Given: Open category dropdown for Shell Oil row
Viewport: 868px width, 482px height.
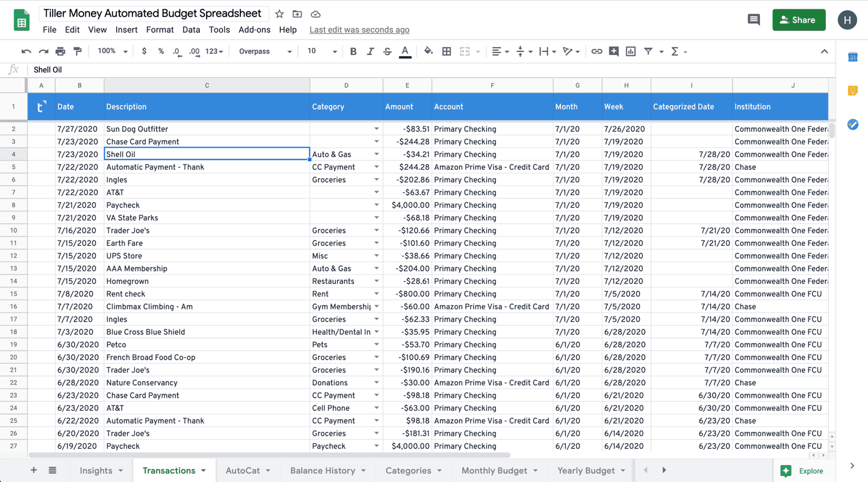Looking at the screenshot, I should [376, 154].
